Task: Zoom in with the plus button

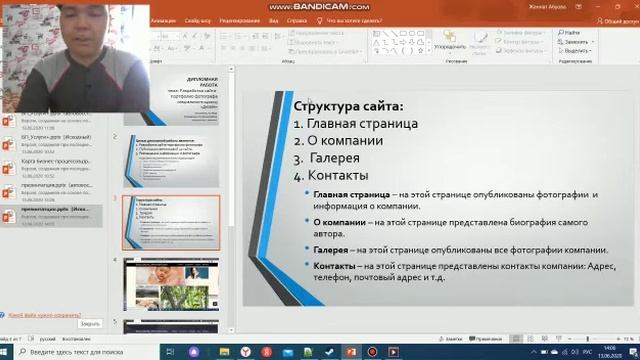Action: pyautogui.click(x=618, y=339)
